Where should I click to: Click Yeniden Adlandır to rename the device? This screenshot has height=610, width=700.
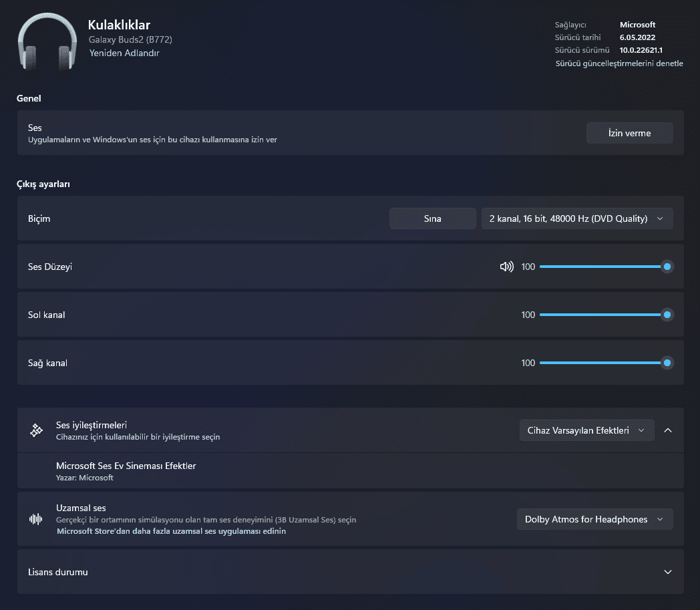[124, 53]
